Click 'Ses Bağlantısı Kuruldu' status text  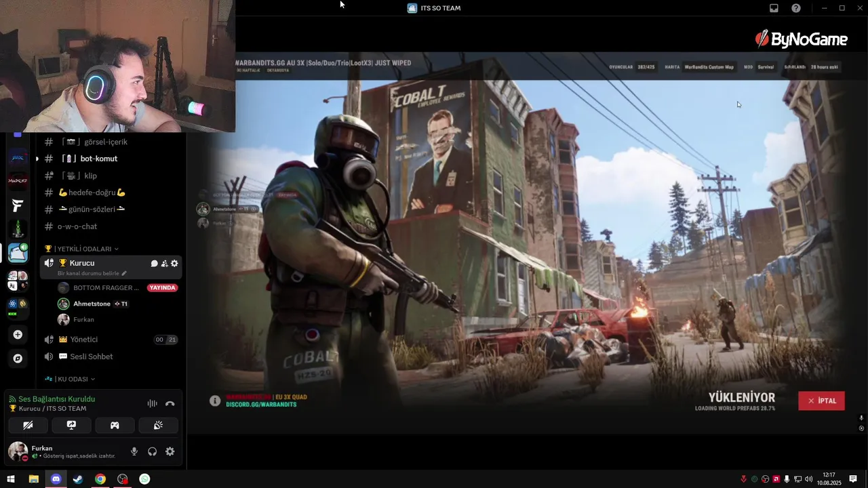(x=56, y=399)
